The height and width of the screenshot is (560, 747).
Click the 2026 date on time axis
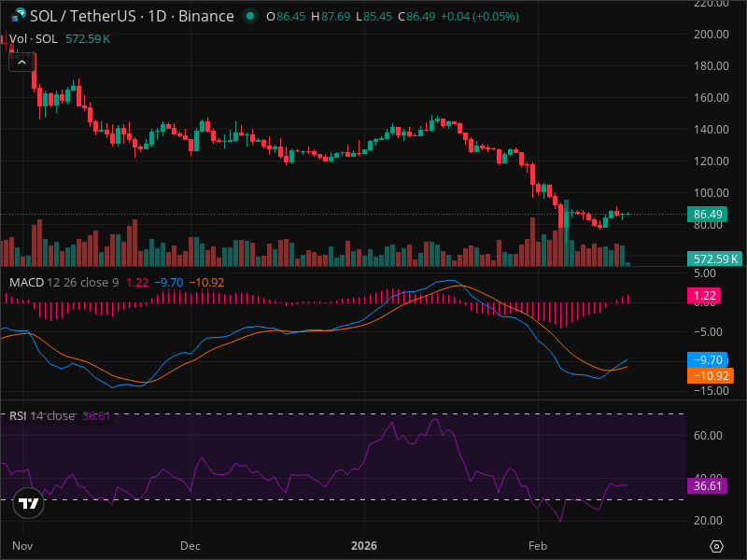pos(364,546)
